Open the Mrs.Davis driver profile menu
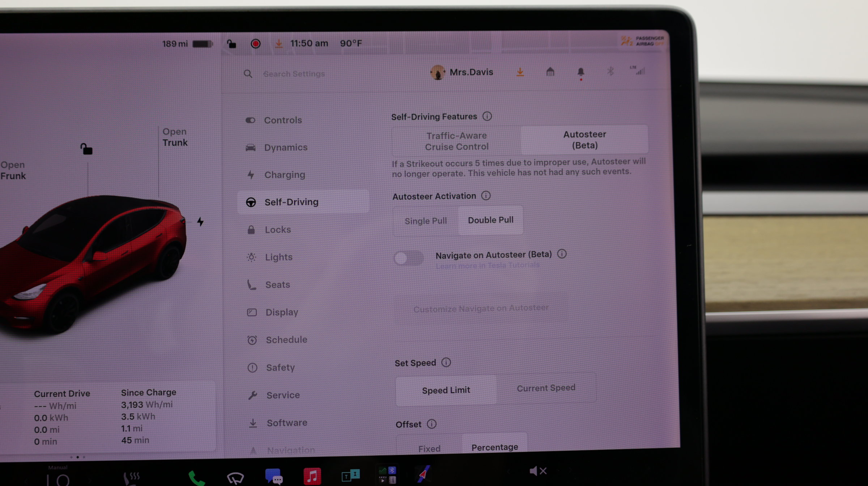Image resolution: width=868 pixels, height=486 pixels. click(462, 72)
